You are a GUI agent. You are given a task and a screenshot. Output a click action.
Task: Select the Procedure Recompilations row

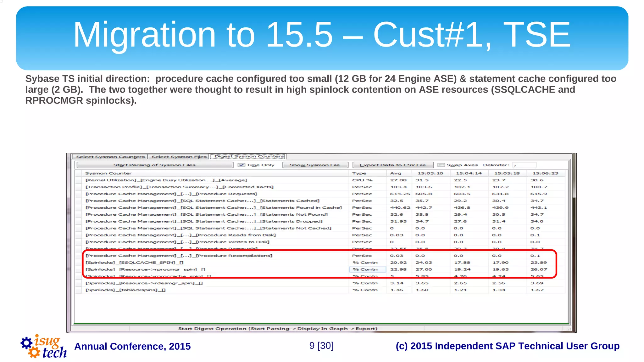320,256
